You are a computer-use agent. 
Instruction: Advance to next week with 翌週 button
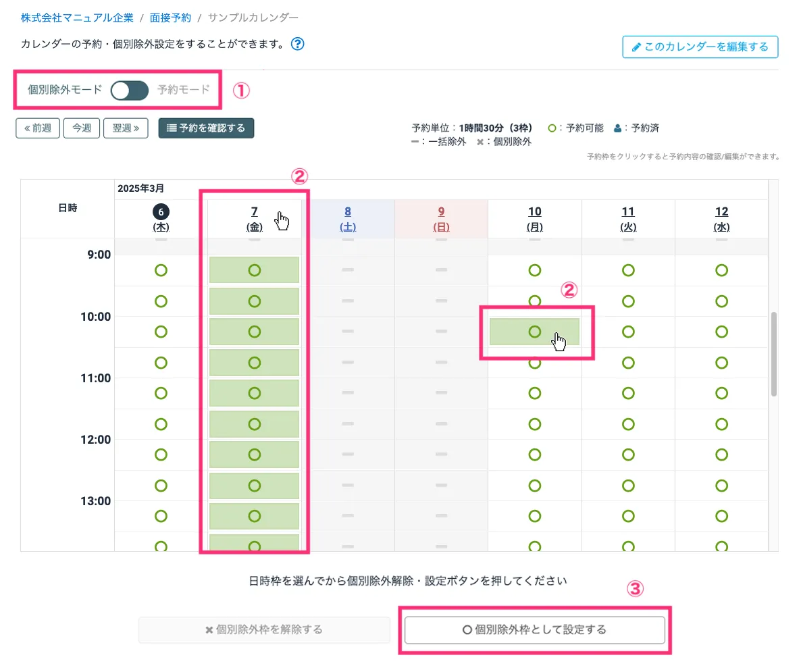click(126, 128)
